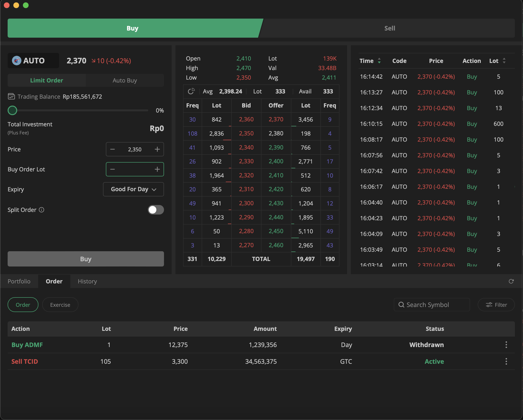Viewport: 523px width, 420px height.
Task: Click the Trading Balance wallet icon
Action: [x=11, y=96]
